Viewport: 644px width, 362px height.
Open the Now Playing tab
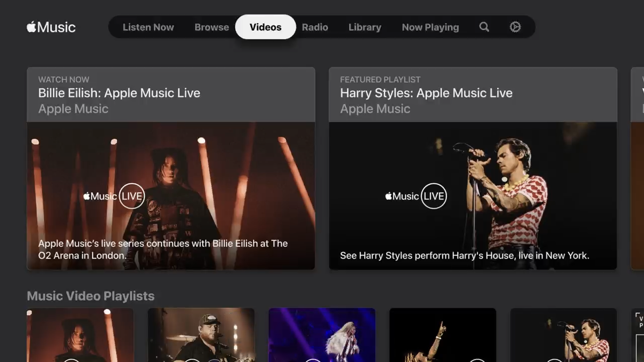click(430, 27)
